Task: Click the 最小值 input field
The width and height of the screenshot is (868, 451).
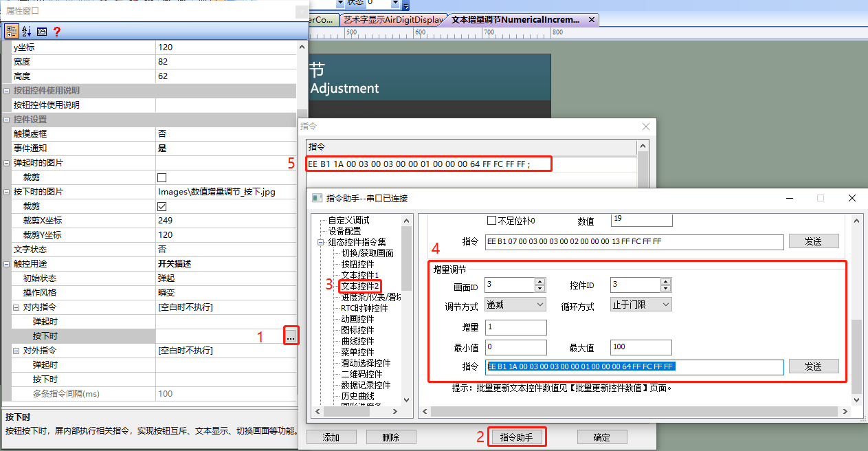Action: [x=516, y=347]
